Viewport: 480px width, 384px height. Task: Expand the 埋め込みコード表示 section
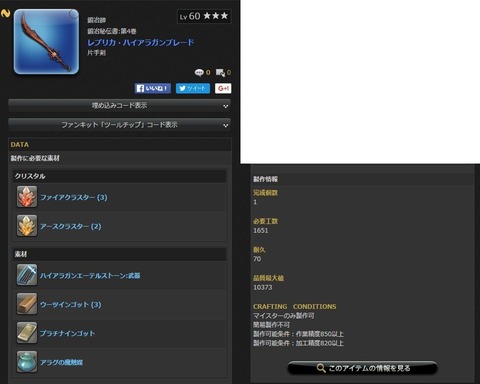point(119,106)
